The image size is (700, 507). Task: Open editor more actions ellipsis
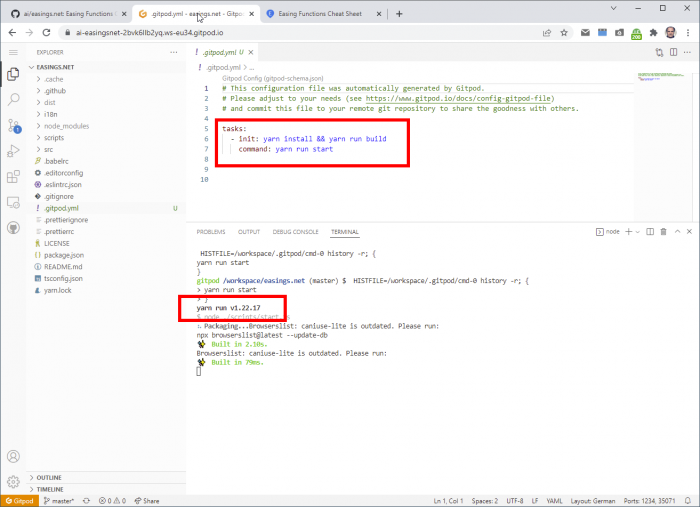(688, 52)
